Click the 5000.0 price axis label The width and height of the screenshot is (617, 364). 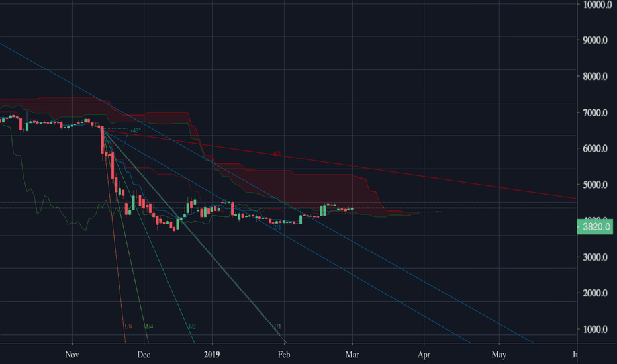595,185
